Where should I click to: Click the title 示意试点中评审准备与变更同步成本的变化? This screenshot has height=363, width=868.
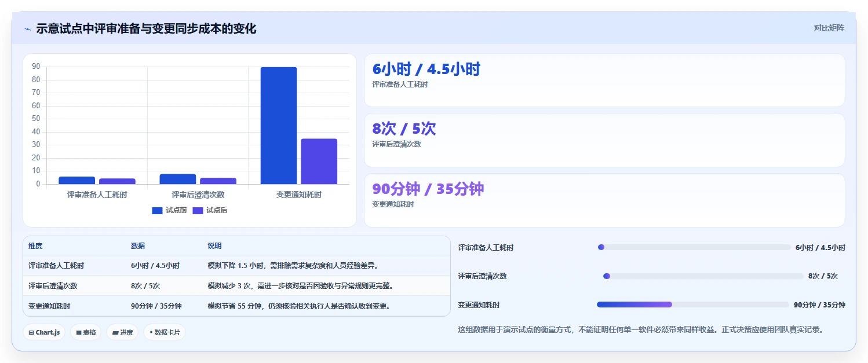(146, 28)
